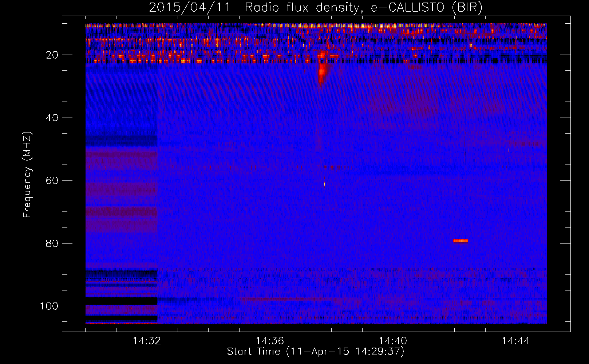
Task: Click the 'Start Time (11-Apr-15 14:29:37)' axis label
Action: [x=316, y=352]
